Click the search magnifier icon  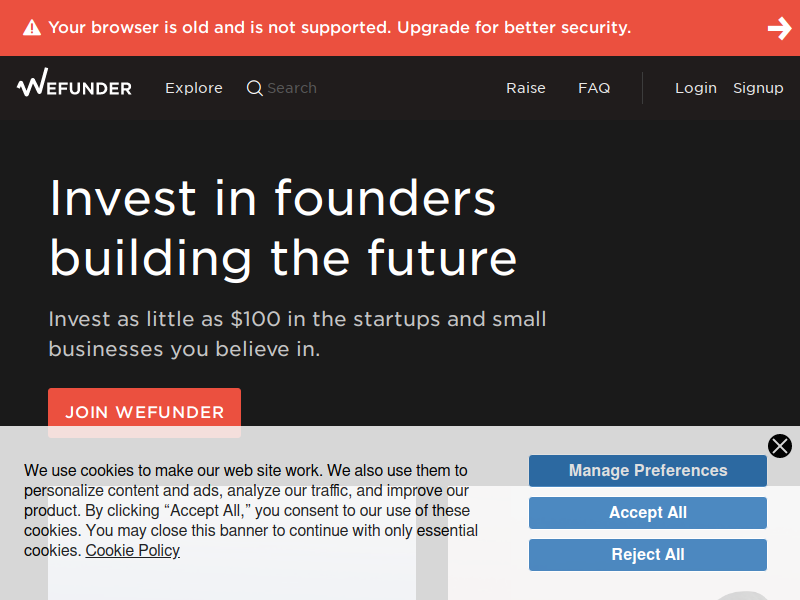[x=255, y=88]
